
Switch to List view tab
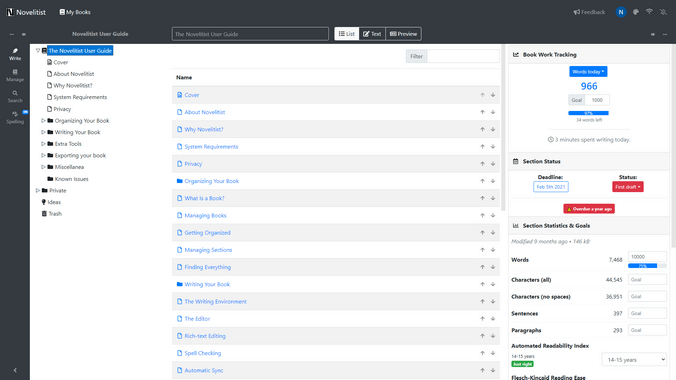(x=347, y=34)
